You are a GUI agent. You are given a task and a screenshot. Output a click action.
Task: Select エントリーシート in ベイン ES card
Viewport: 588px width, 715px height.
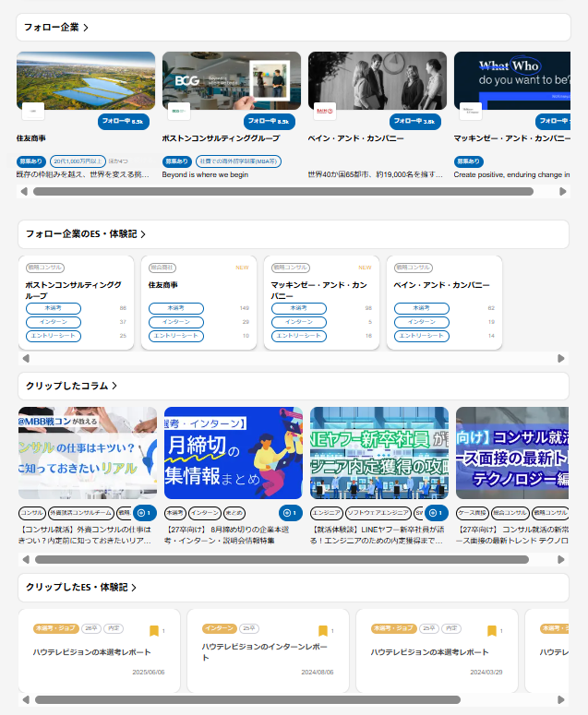(422, 336)
